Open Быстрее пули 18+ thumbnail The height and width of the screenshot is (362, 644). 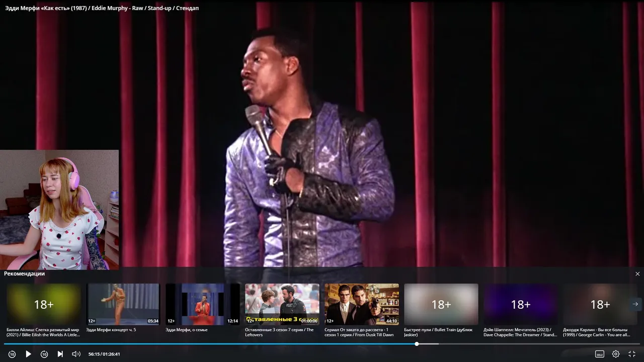coord(441,304)
